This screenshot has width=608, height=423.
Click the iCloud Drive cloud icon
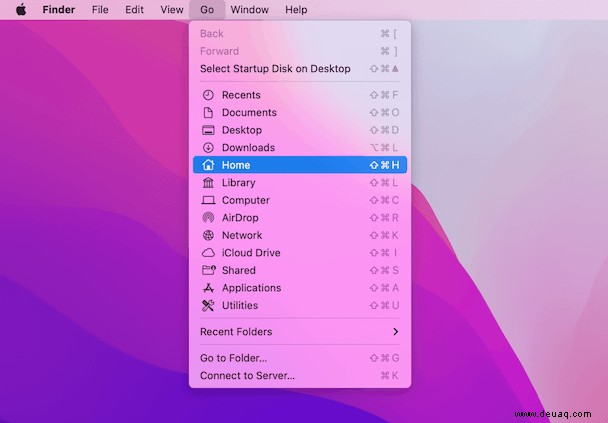pos(208,253)
